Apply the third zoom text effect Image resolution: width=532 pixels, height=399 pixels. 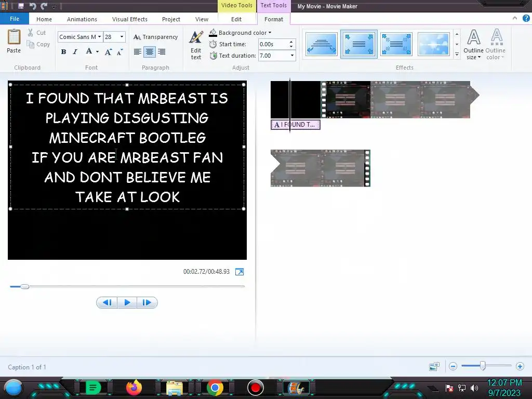point(396,44)
